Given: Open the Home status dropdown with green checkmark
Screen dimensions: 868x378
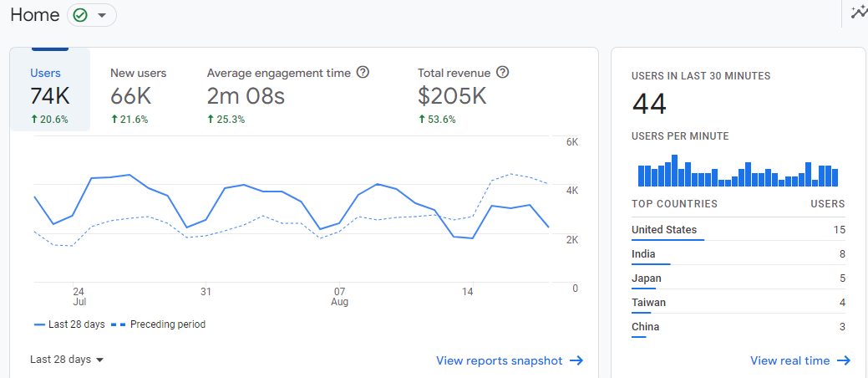Looking at the screenshot, I should (x=92, y=16).
